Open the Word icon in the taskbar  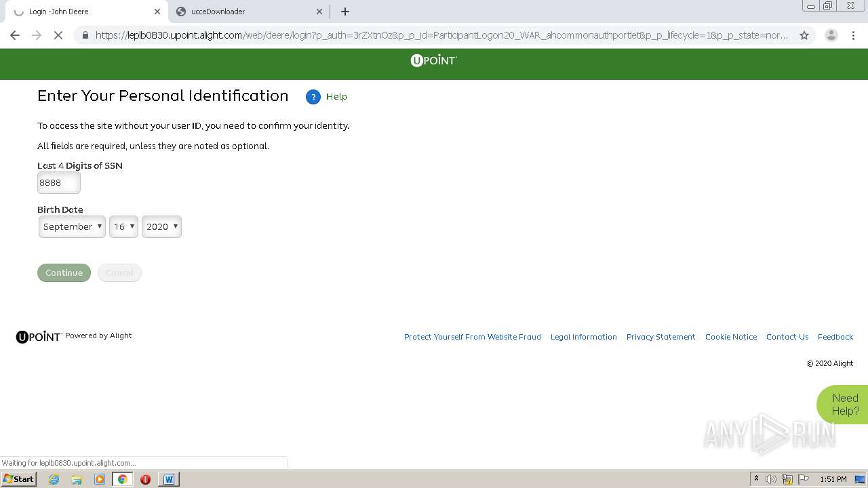169,479
